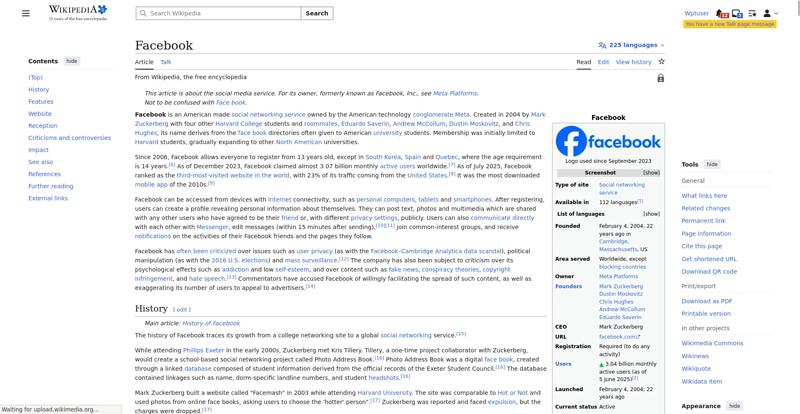Click the page protection padlock icon
The image size is (800, 414).
(660, 77)
